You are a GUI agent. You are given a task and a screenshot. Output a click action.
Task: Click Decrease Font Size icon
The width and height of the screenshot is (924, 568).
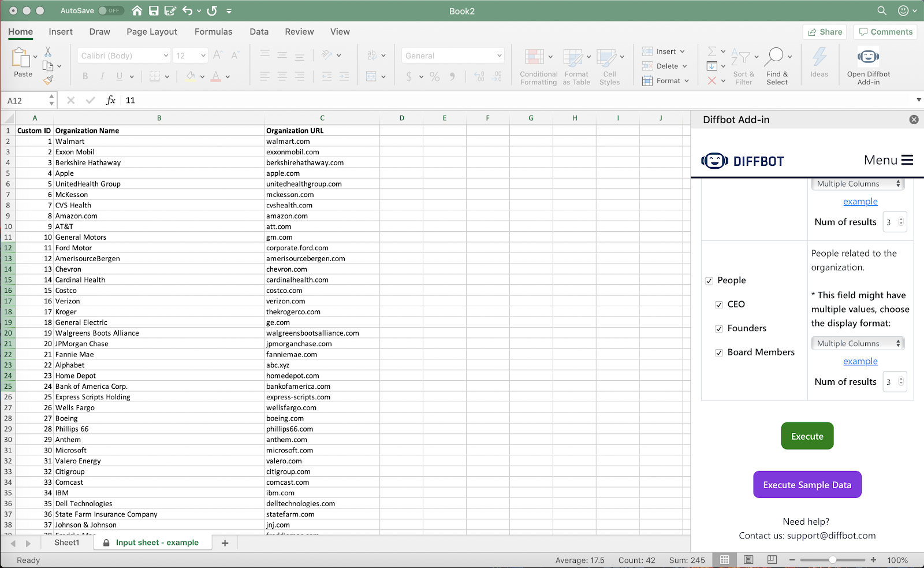pos(235,55)
